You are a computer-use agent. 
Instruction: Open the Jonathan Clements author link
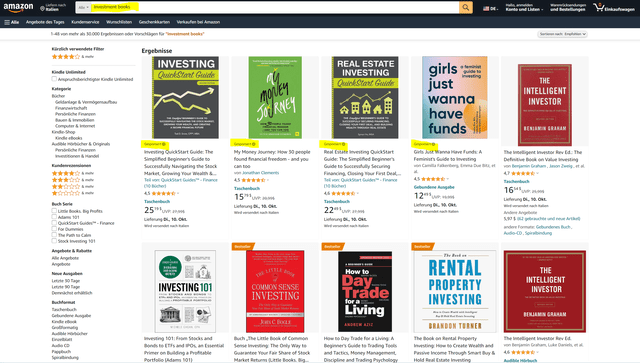click(260, 173)
